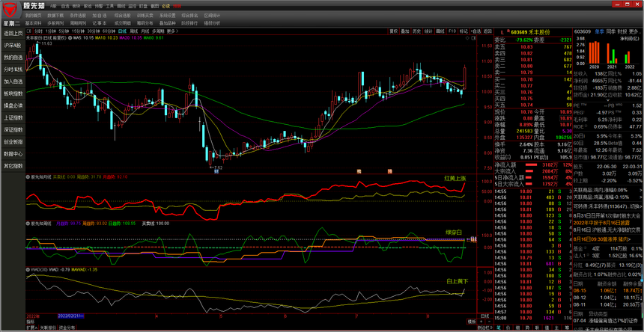644x332 pixels.
Task: Open the 画线 menu in the title bar
Action: [x=121, y=7]
